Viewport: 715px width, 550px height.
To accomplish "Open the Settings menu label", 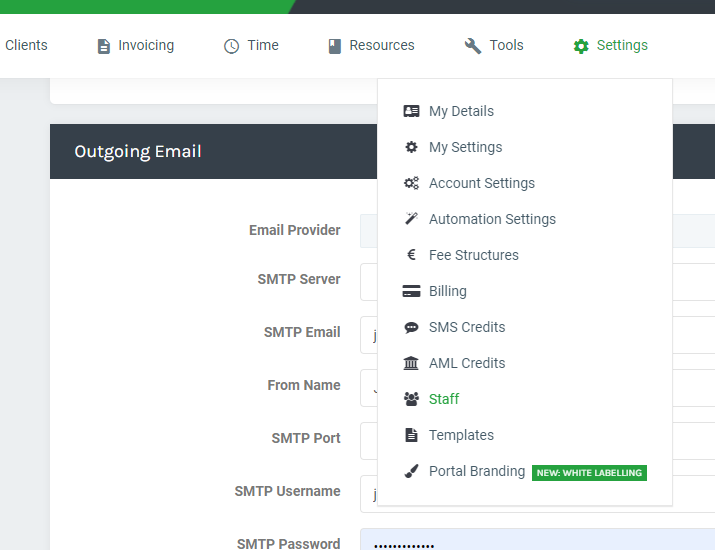I will 622,46.
